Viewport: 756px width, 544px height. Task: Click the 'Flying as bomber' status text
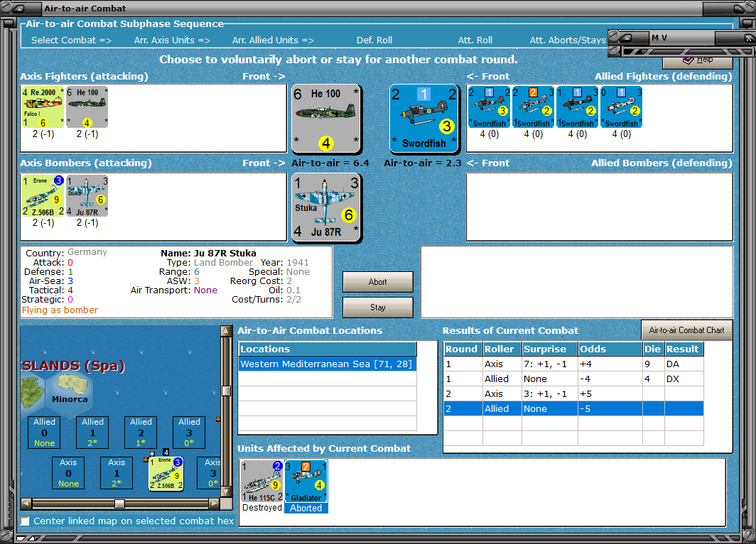[x=60, y=310]
